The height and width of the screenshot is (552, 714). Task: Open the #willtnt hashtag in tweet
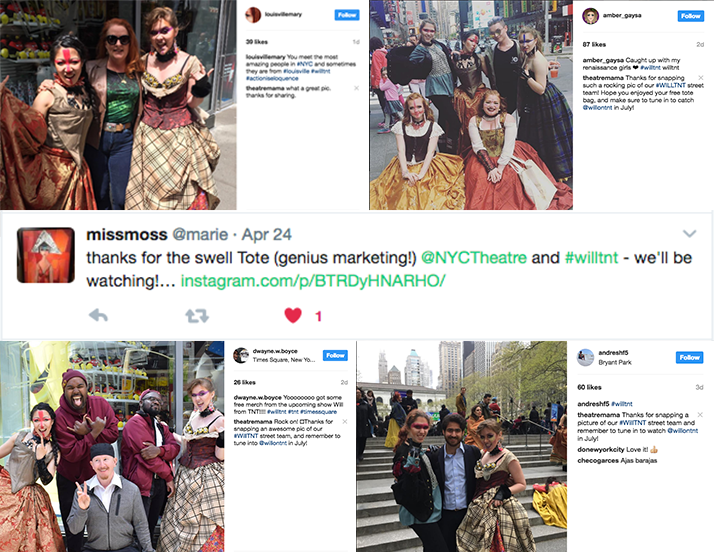(592, 258)
